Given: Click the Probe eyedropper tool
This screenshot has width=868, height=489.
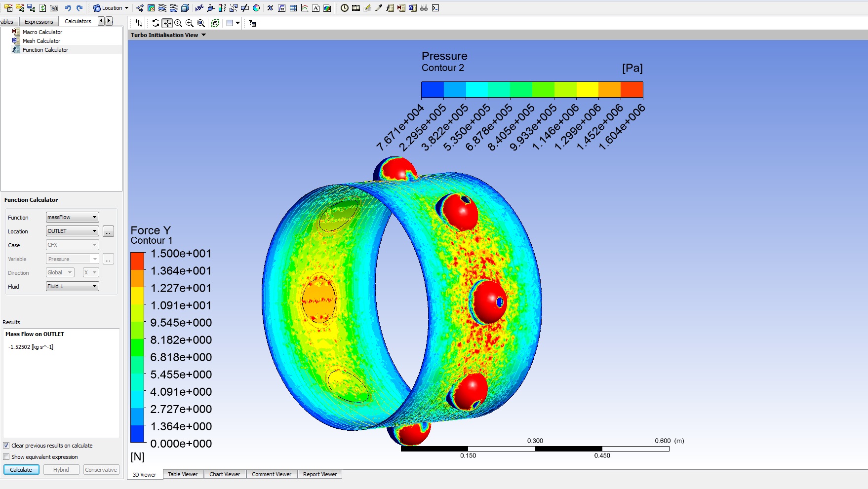Looking at the screenshot, I should 379,8.
